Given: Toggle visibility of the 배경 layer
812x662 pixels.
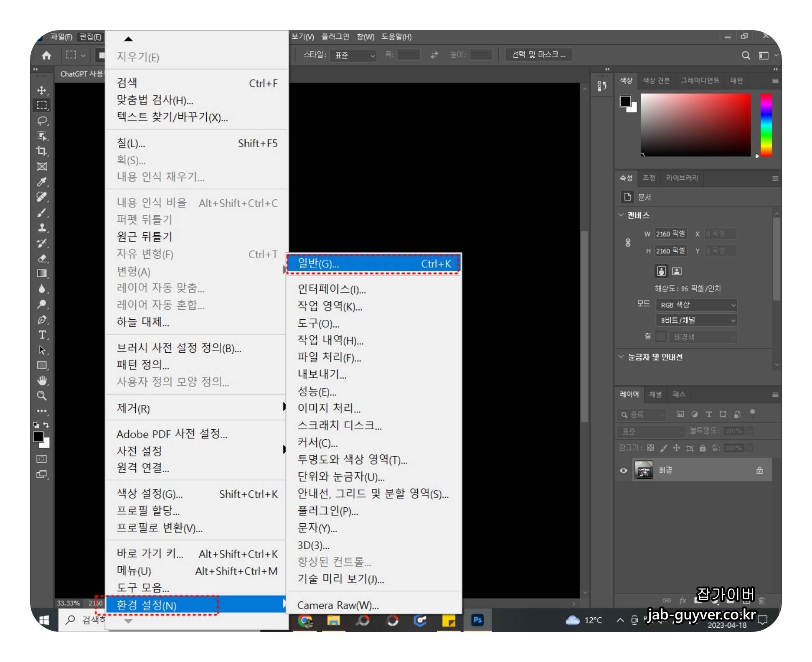Looking at the screenshot, I should click(624, 470).
